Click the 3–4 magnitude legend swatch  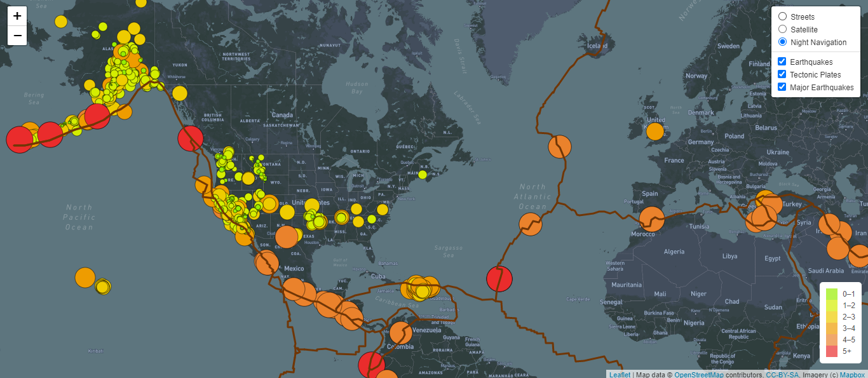click(x=832, y=328)
